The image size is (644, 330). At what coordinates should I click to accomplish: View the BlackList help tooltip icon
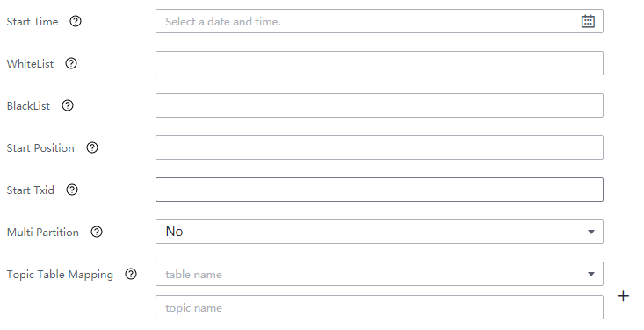click(68, 105)
